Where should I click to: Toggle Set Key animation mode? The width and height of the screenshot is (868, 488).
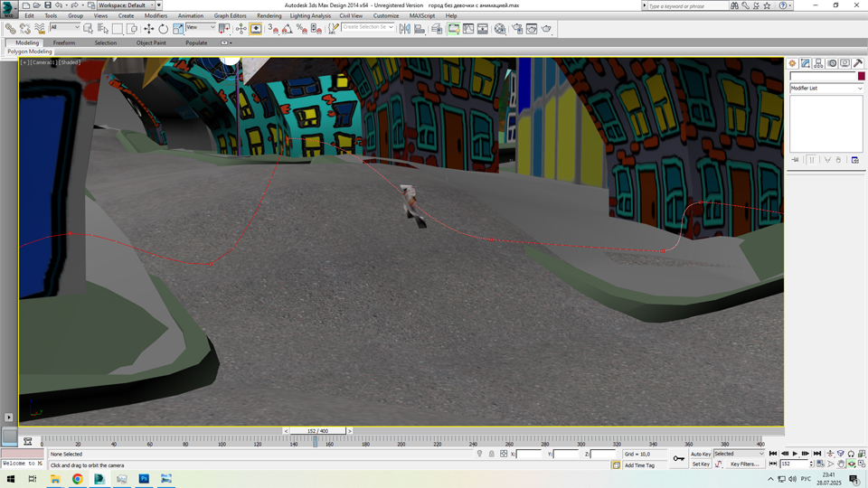coord(701,464)
